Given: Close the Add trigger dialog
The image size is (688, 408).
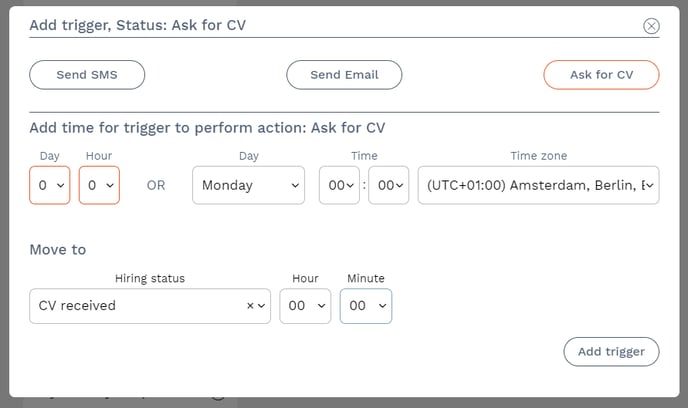Looking at the screenshot, I should click(651, 26).
